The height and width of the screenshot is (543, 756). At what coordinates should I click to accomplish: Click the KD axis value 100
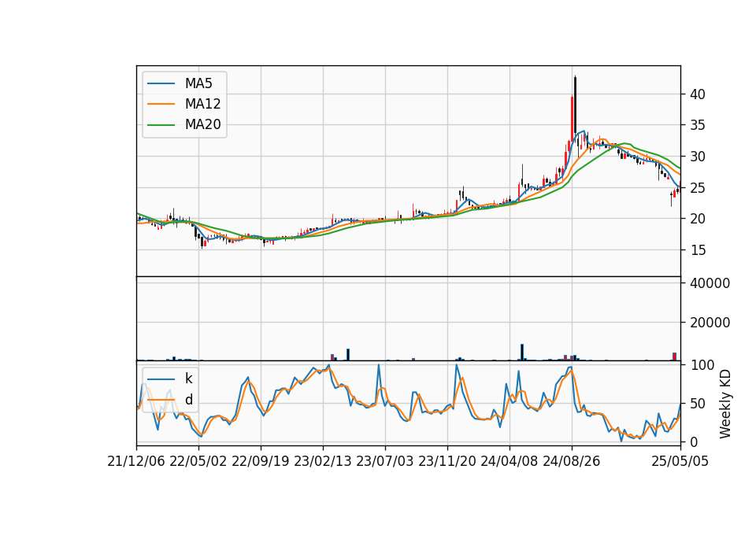702,365
